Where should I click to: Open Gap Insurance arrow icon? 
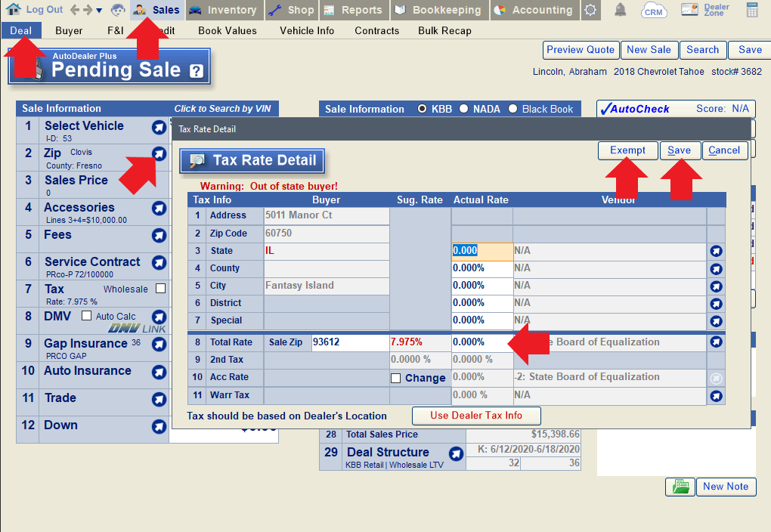[159, 344]
